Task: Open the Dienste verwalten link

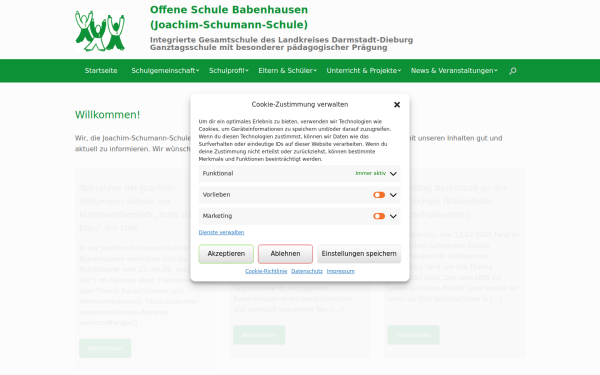Action: pos(221,232)
